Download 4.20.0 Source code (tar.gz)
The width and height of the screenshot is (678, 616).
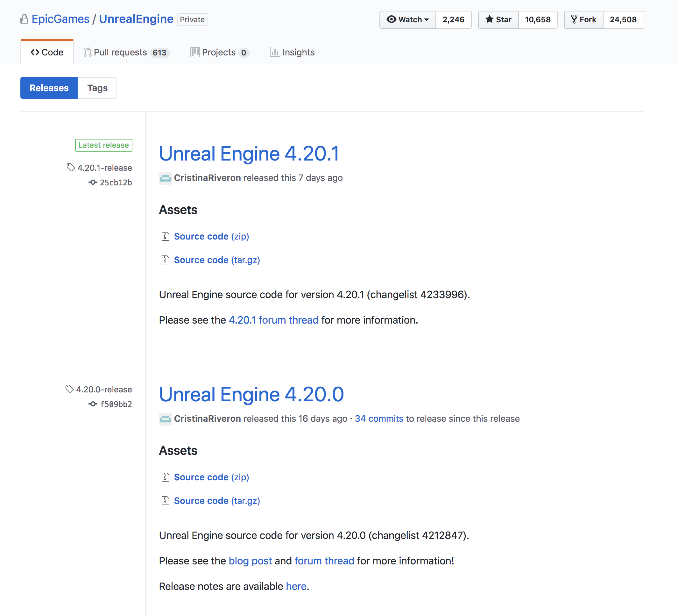pyautogui.click(x=217, y=501)
